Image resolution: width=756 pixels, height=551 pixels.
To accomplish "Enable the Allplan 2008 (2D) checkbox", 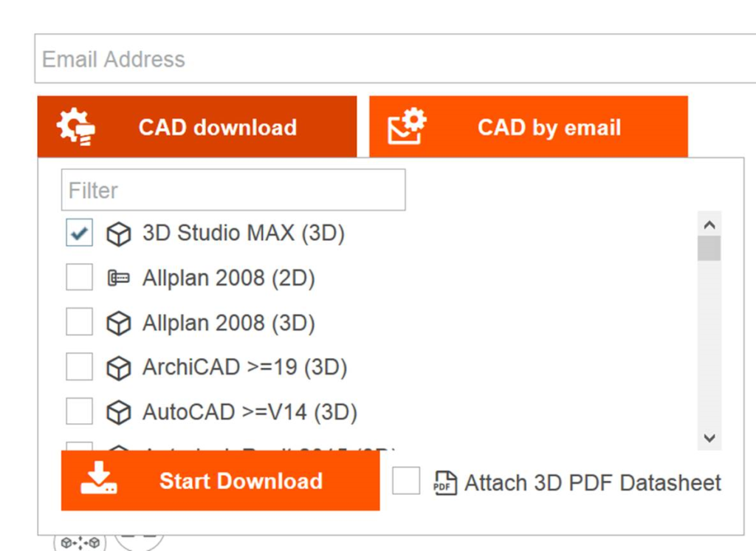I will click(x=78, y=278).
